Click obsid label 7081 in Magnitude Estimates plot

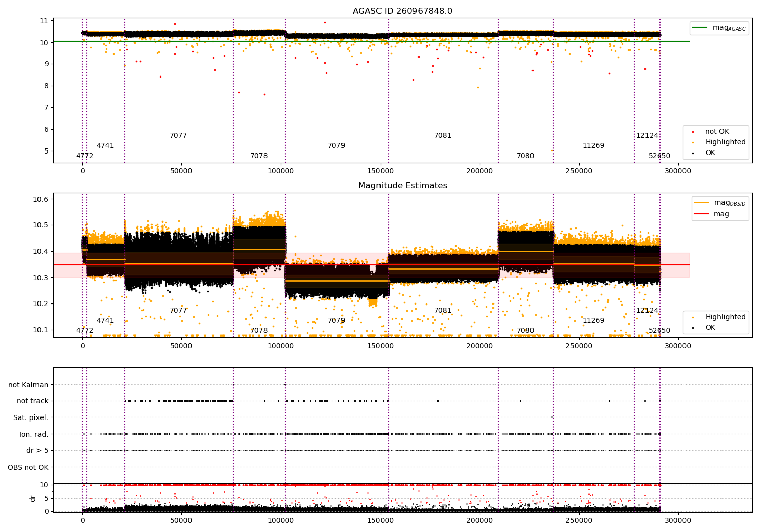443,311
